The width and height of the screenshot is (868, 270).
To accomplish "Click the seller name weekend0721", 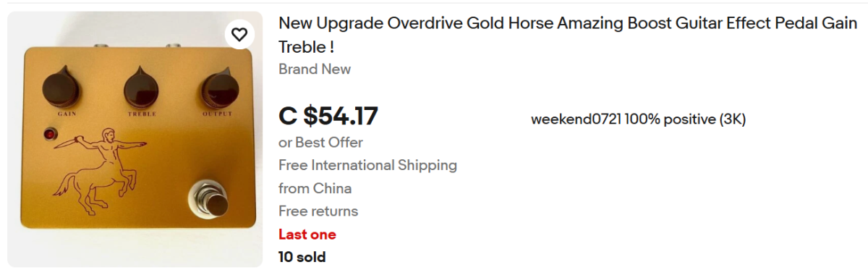I will pos(576,119).
